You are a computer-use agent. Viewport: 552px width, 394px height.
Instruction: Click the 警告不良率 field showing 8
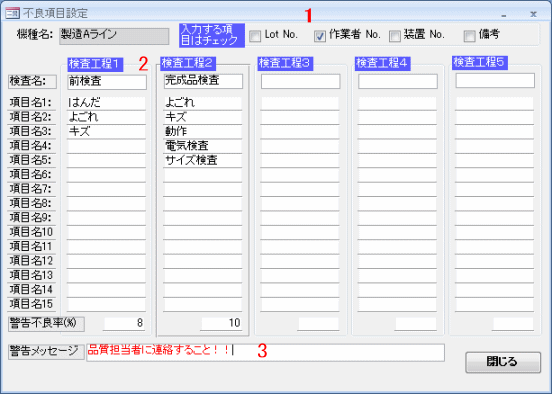tap(124, 323)
